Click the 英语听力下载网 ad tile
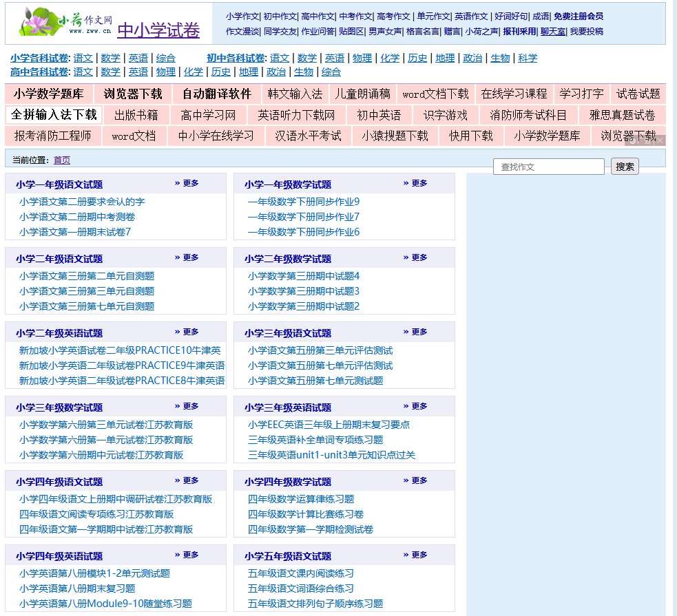 pos(296,115)
